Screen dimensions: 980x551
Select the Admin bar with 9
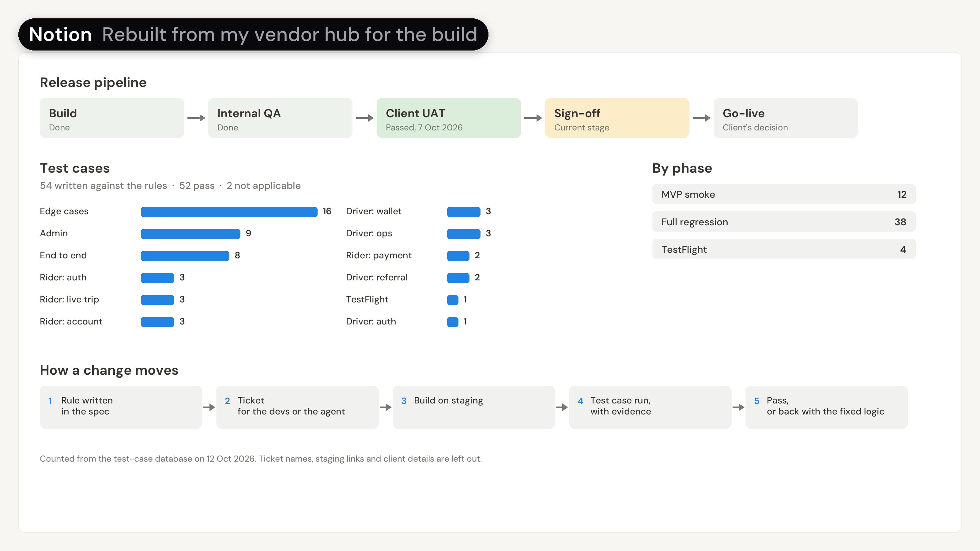point(190,234)
